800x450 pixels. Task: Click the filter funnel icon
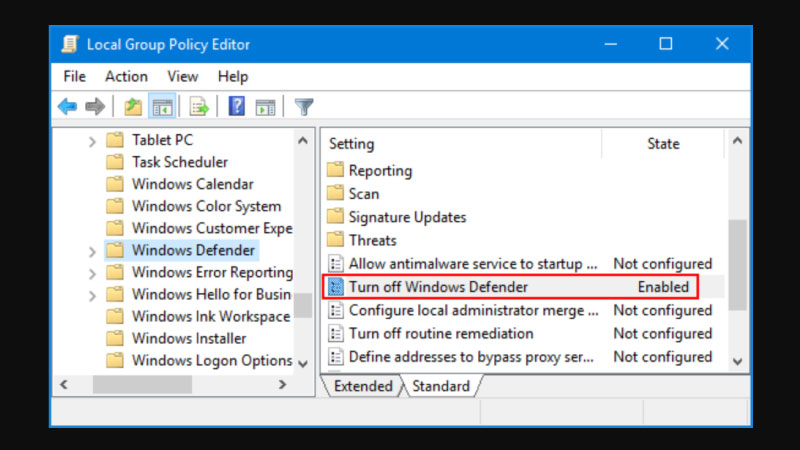click(304, 107)
